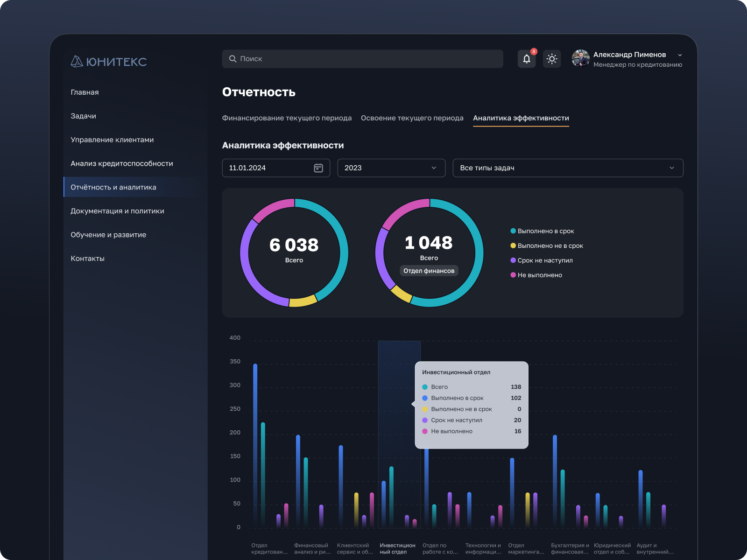Open the calendar date picker icon

pyautogui.click(x=319, y=168)
